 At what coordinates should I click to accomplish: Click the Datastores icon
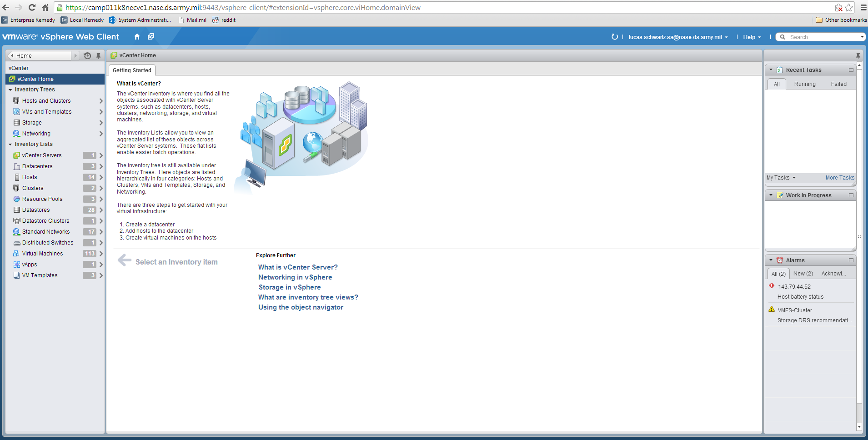click(16, 210)
